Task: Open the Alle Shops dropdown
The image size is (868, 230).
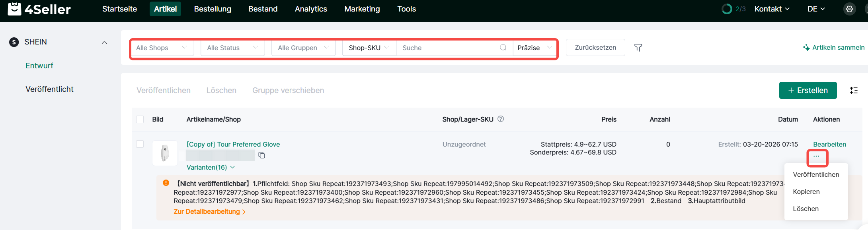Action: point(162,48)
